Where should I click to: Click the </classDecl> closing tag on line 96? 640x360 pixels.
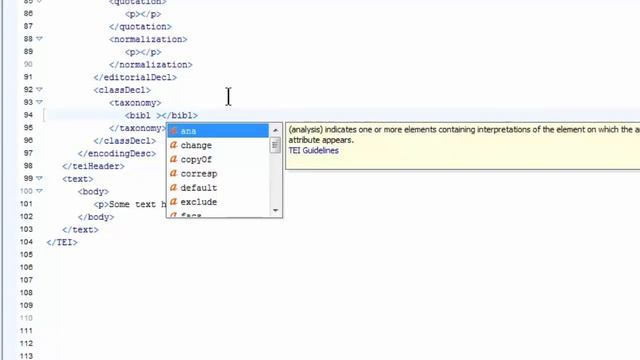124,141
